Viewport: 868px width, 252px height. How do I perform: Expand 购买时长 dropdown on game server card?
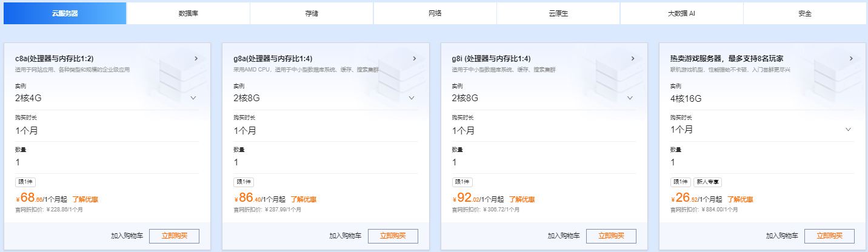point(762,130)
